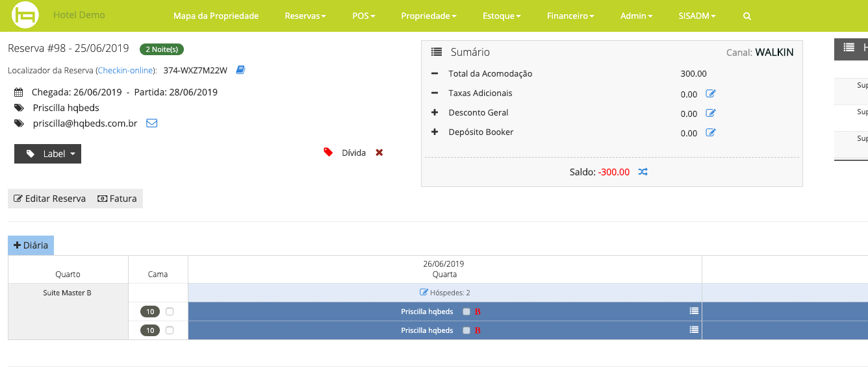Open the search magnifier in navbar
This screenshot has width=868, height=379.
[747, 16]
